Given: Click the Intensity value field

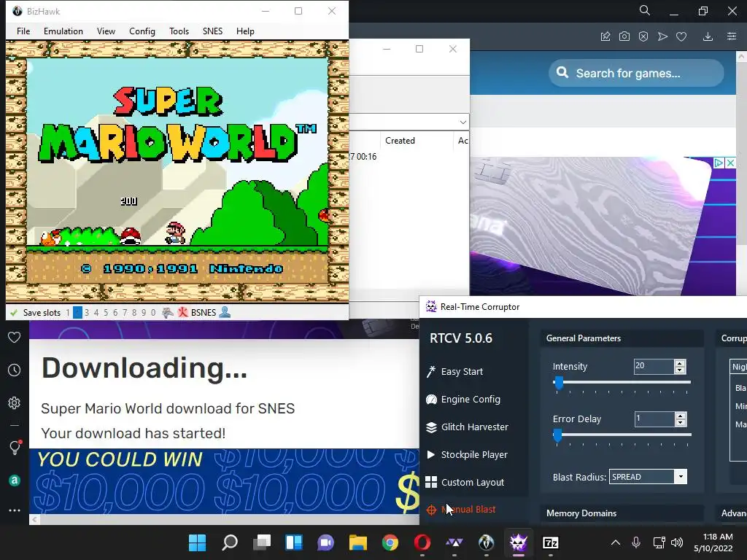Looking at the screenshot, I should (654, 366).
